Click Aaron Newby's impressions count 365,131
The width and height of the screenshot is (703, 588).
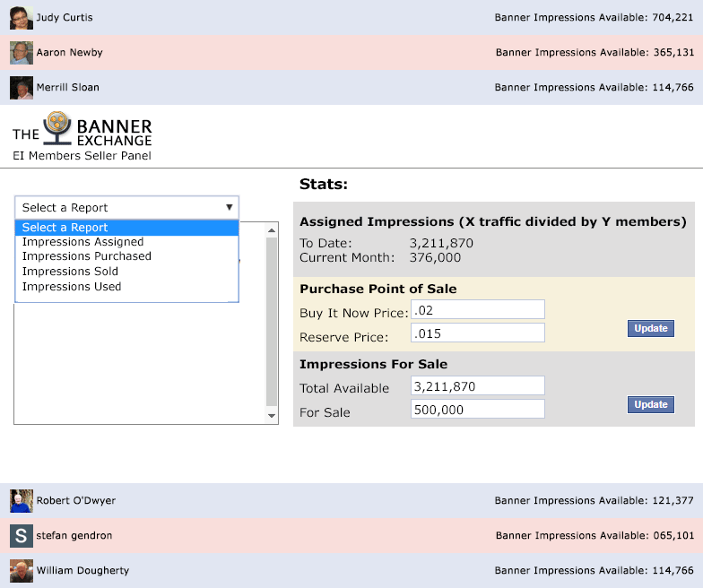point(673,52)
